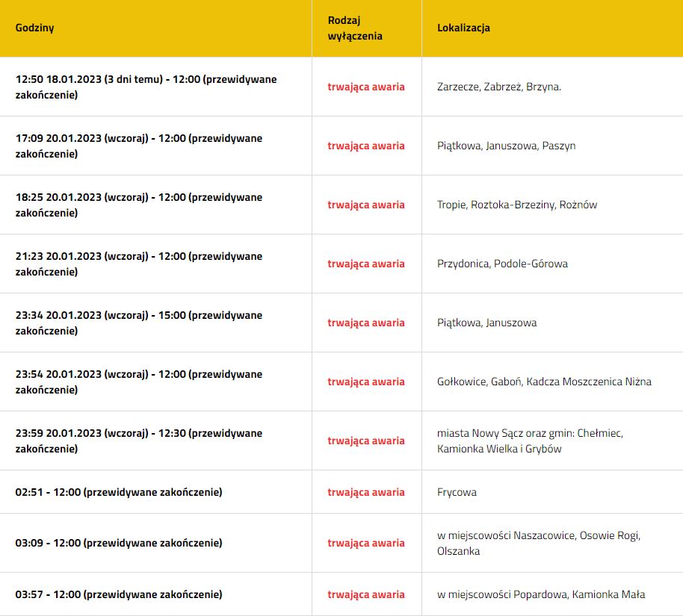Click the Godziny column header
Viewport: 683px width, 616px height.
point(34,28)
